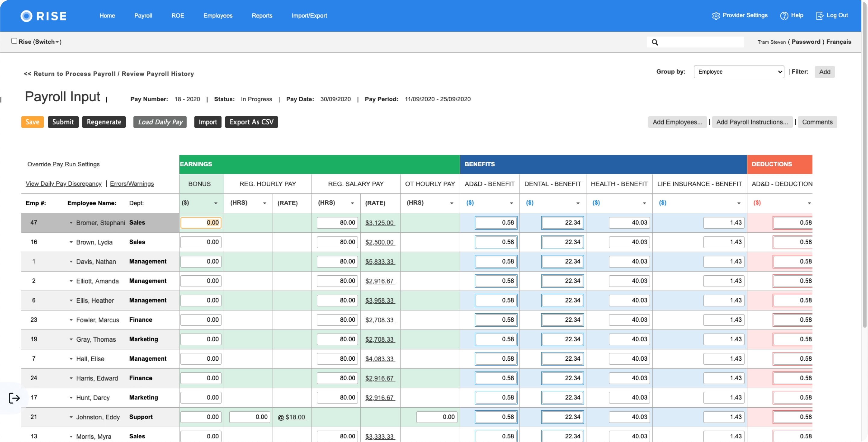Image resolution: width=868 pixels, height=442 pixels.
Task: Click Return to Process Payroll link
Action: pos(109,74)
